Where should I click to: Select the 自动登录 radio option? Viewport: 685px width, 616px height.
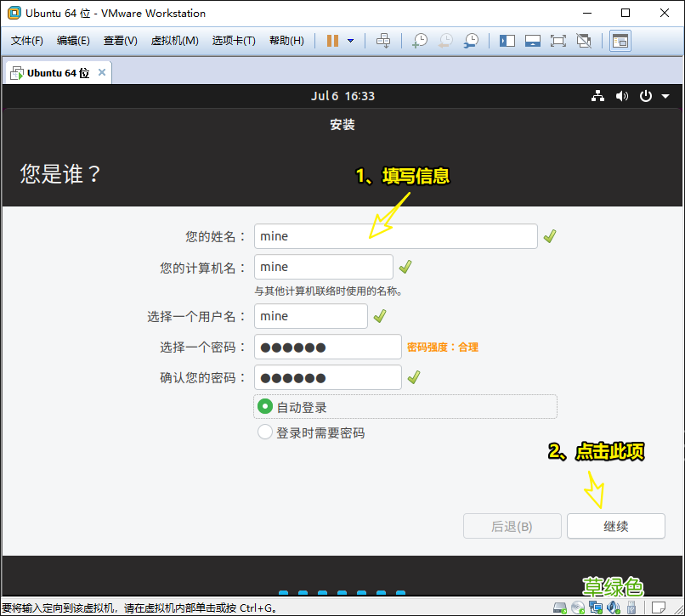click(265, 406)
